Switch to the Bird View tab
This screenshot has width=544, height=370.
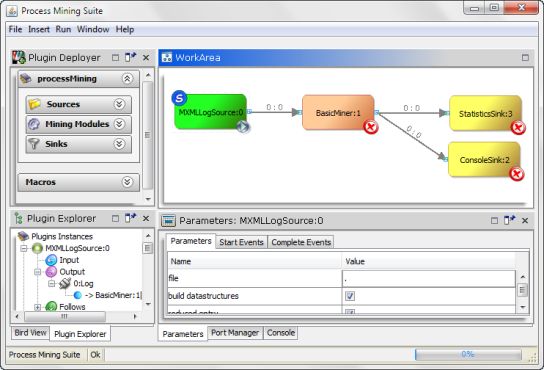(x=30, y=333)
